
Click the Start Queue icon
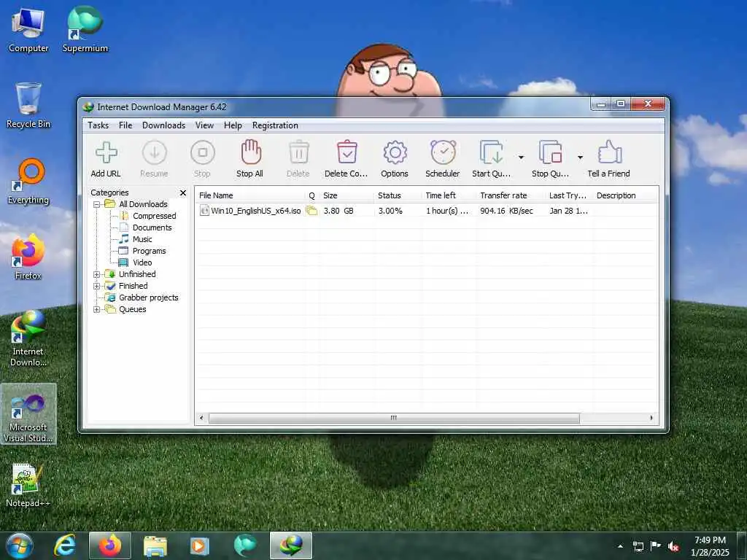(x=491, y=152)
